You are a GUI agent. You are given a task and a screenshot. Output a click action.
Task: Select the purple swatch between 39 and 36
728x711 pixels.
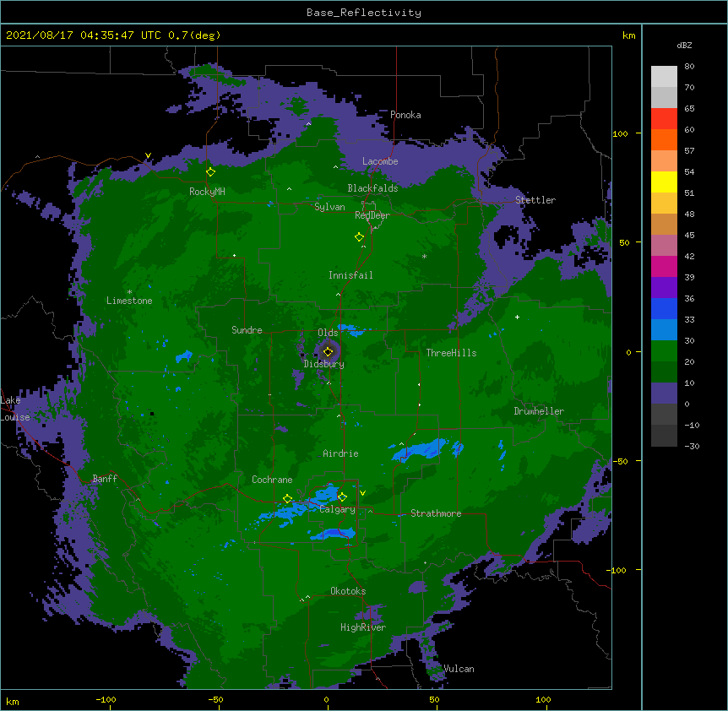point(664,287)
